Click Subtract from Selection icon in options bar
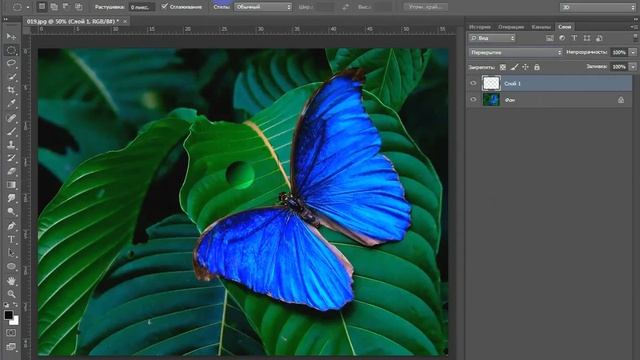 pos(66,7)
